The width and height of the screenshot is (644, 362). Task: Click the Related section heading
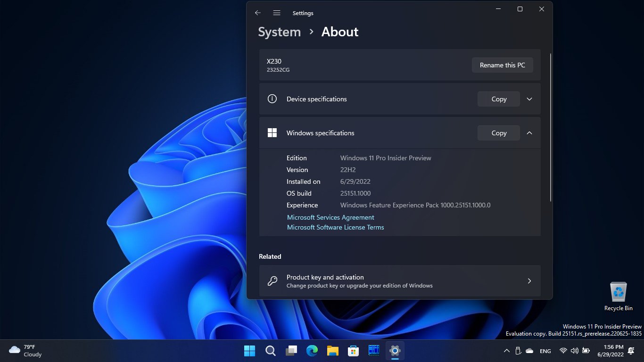(270, 256)
